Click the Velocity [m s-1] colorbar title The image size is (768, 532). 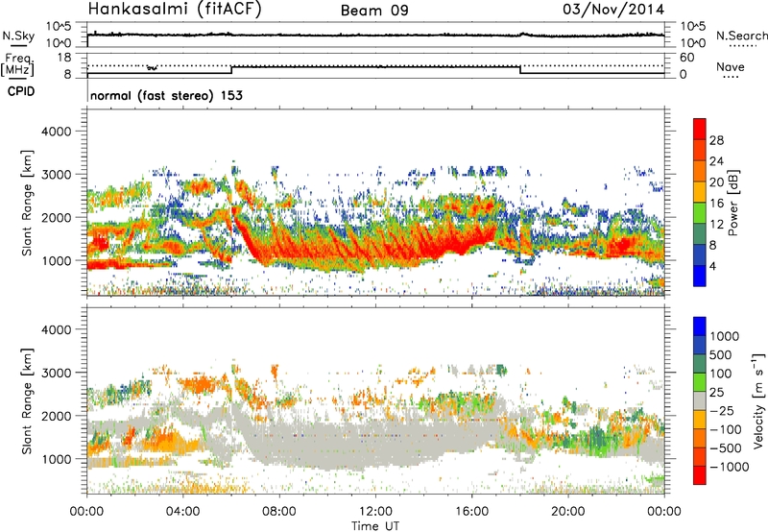point(758,400)
